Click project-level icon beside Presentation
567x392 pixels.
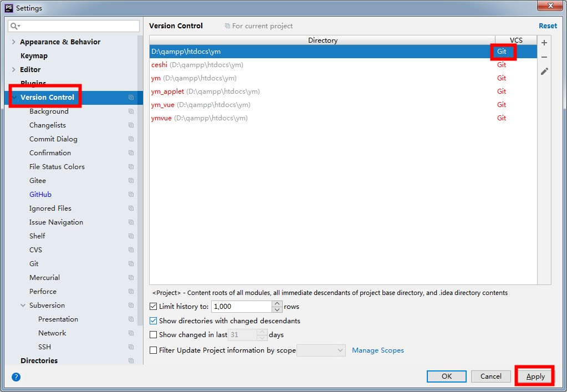click(x=131, y=319)
